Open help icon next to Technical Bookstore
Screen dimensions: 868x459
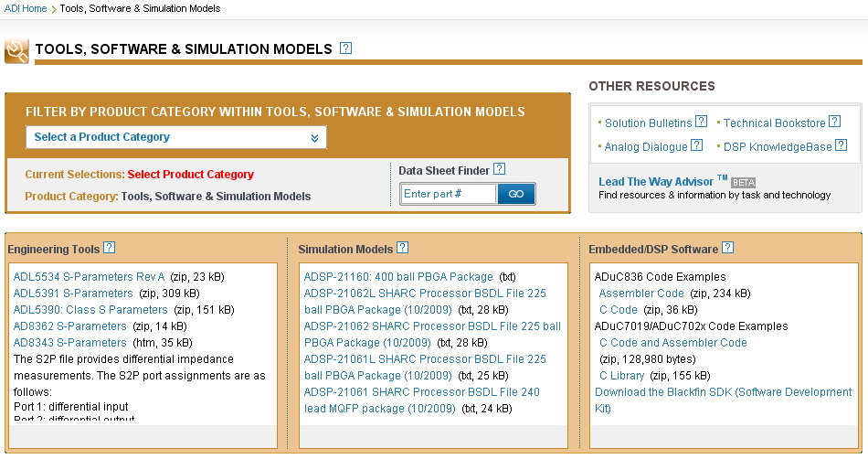[x=835, y=122]
